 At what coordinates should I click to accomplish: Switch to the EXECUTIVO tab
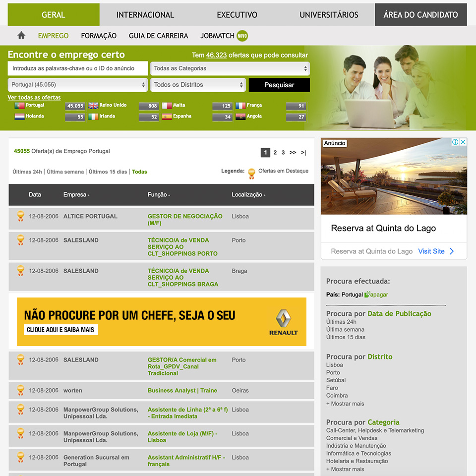[x=237, y=14]
